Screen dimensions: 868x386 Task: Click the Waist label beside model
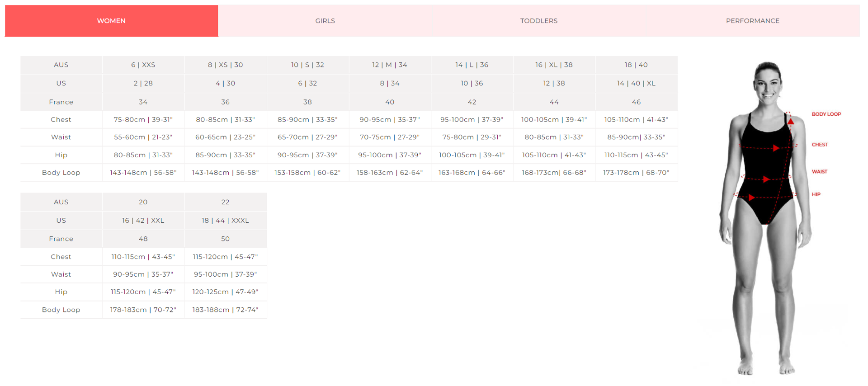(819, 172)
